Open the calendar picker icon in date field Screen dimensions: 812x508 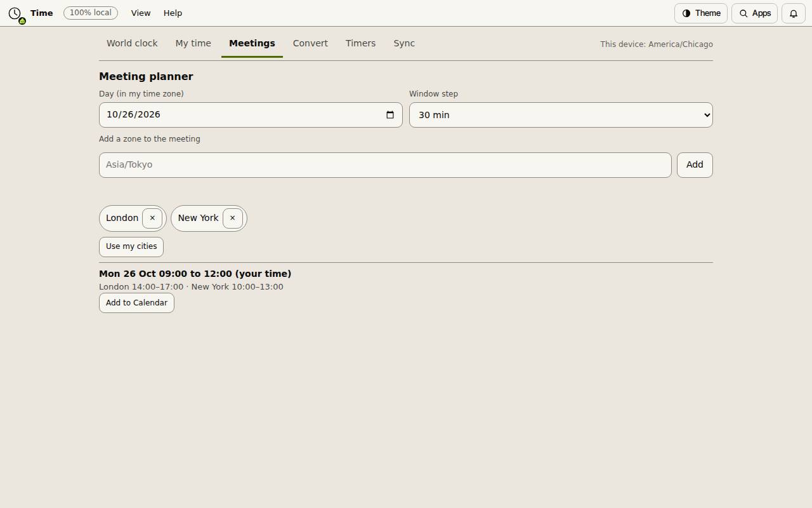(x=390, y=115)
